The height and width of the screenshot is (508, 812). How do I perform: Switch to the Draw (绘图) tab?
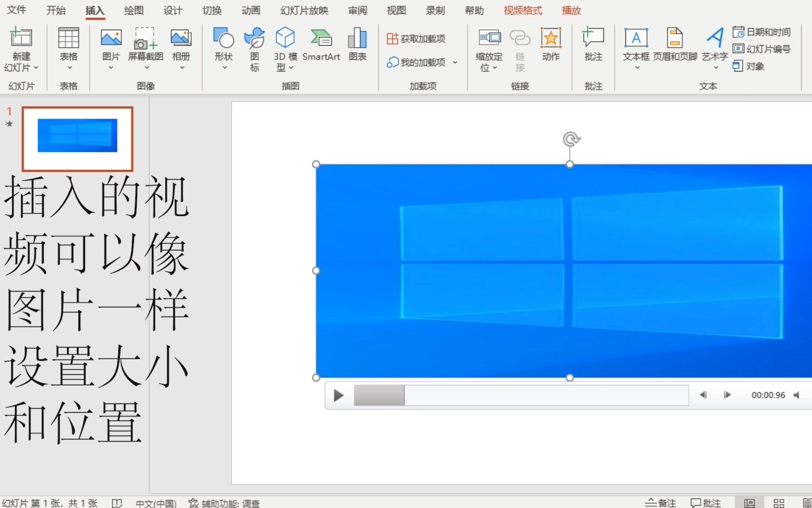coord(134,10)
